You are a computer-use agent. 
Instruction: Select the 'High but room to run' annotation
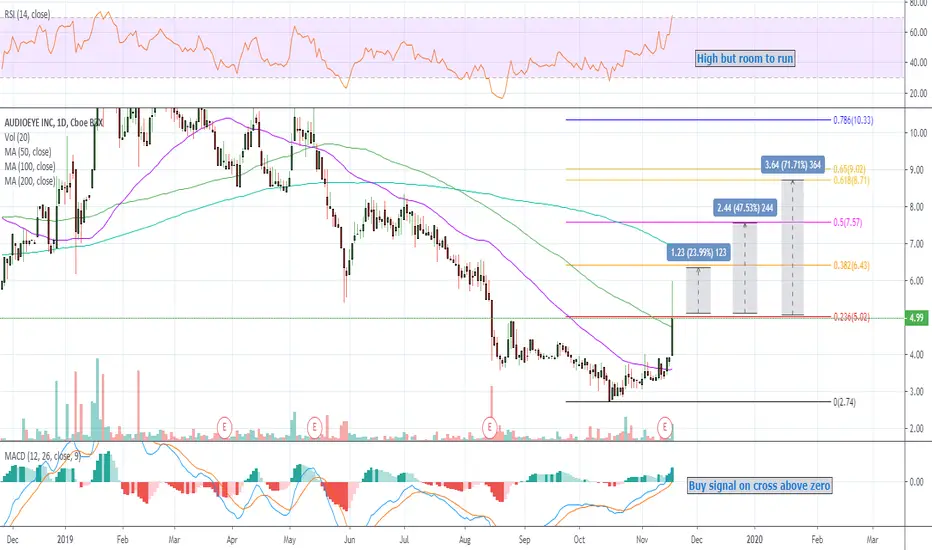(x=745, y=58)
